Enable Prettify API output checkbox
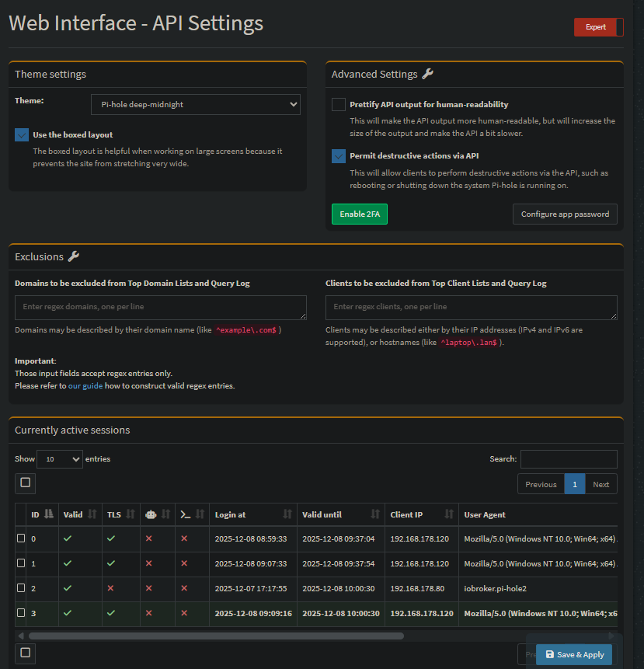 click(x=339, y=104)
